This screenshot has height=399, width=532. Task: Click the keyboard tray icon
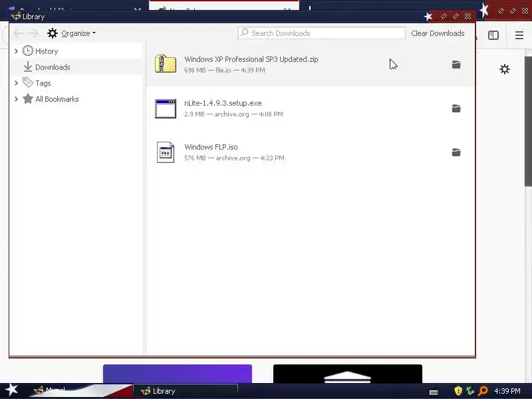[434, 392]
